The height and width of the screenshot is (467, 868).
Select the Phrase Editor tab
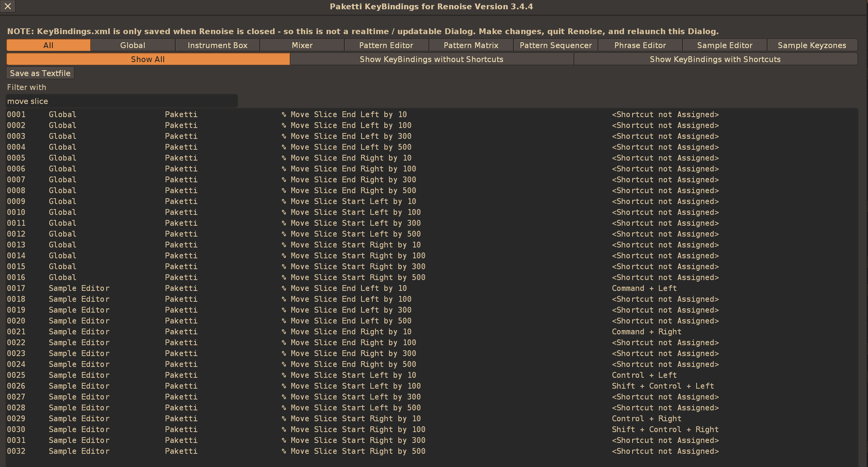click(640, 45)
